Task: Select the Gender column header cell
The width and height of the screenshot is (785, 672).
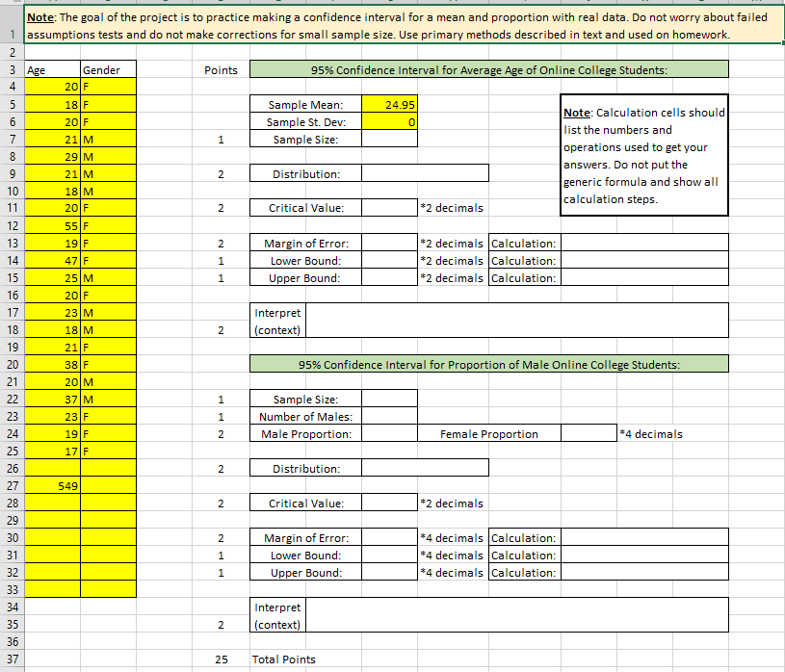Action: [x=108, y=69]
